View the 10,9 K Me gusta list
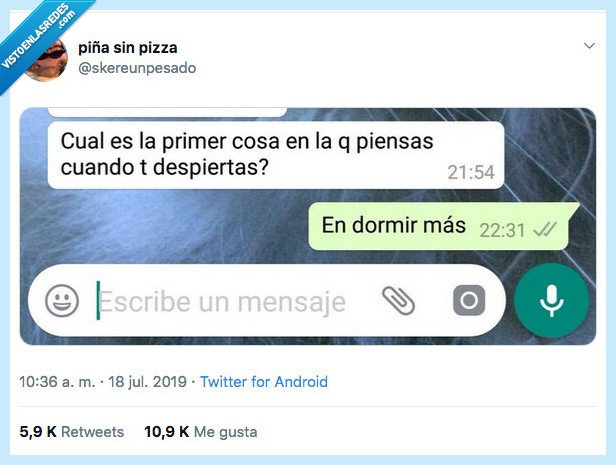This screenshot has width=616, height=465. pos(201,432)
